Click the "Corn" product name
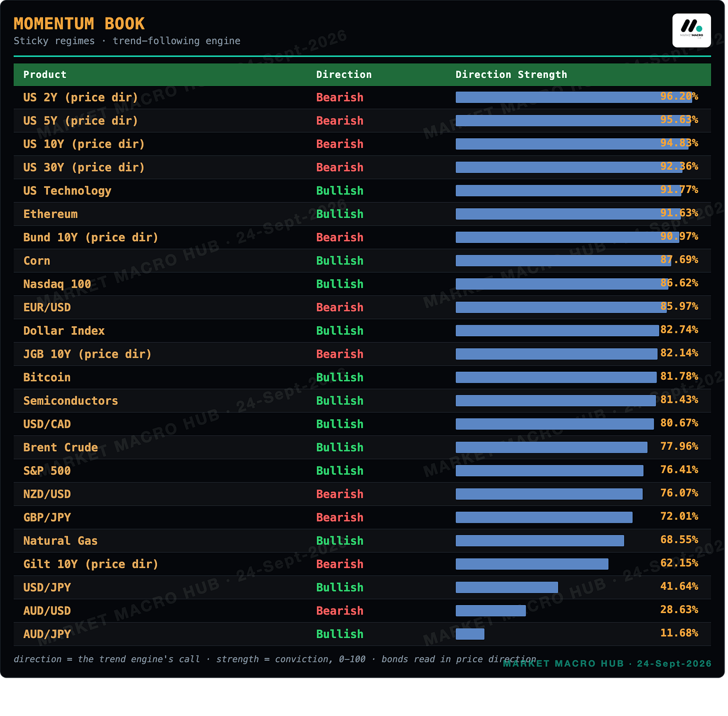The image size is (728, 716). pos(37,261)
